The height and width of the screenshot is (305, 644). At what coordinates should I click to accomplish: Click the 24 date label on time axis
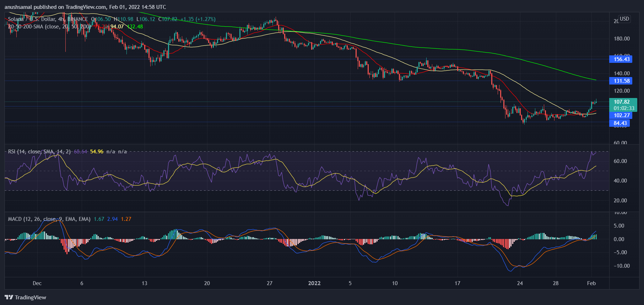tap(520, 283)
